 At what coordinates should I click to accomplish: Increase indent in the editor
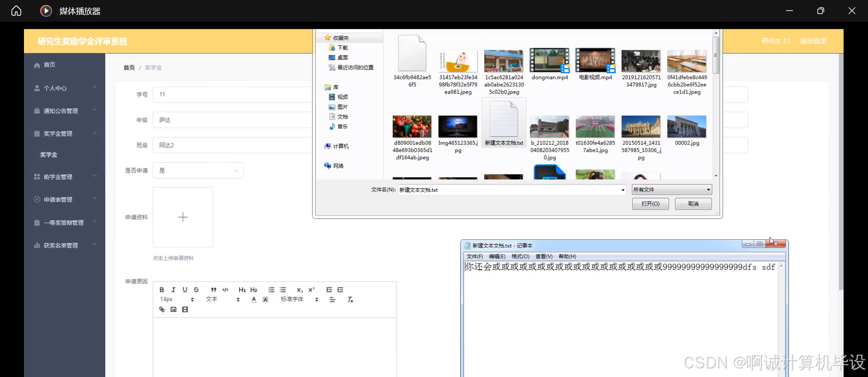[x=340, y=290]
